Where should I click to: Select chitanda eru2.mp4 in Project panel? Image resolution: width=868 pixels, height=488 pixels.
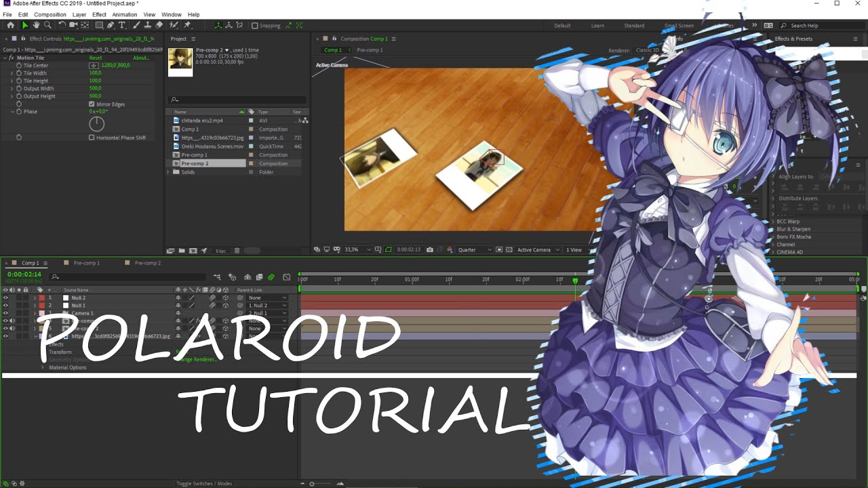pyautogui.click(x=202, y=121)
